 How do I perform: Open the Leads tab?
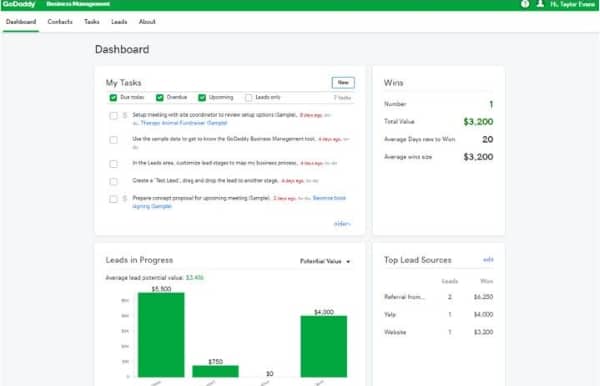(119, 22)
